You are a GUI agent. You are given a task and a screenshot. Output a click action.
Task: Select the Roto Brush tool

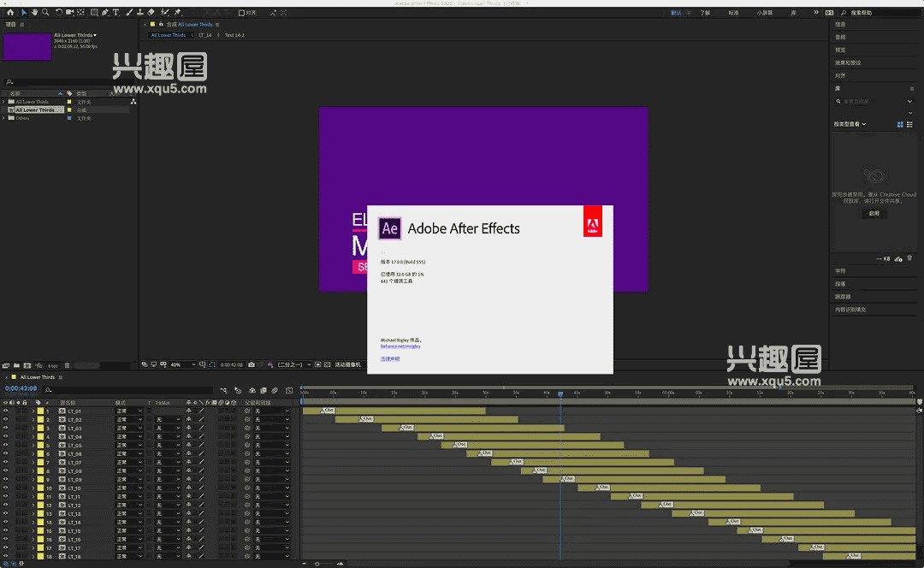tap(165, 12)
